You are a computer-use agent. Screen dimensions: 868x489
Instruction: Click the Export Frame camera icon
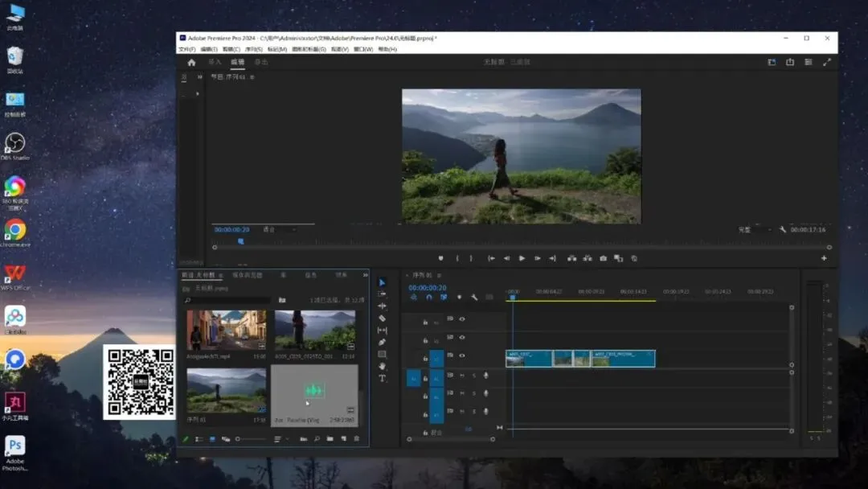603,258
